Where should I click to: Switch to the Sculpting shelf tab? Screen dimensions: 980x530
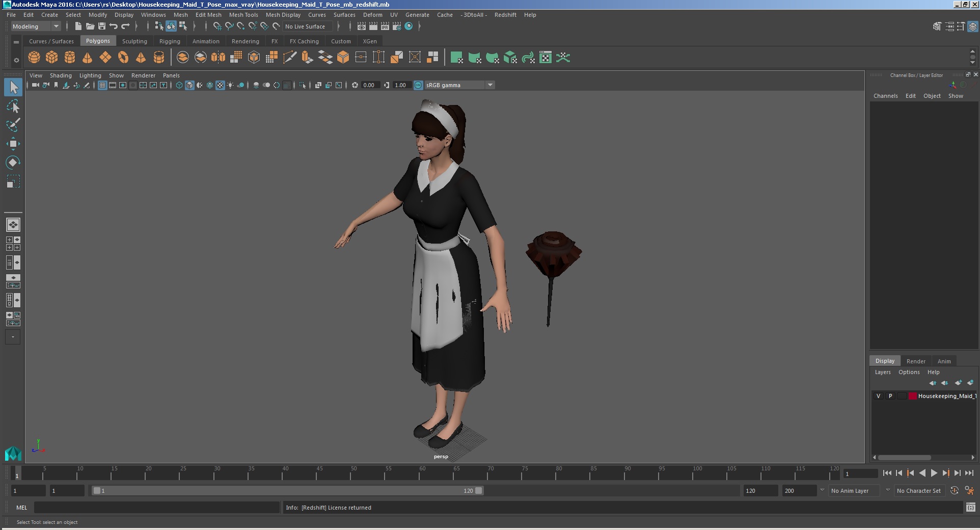coord(134,41)
